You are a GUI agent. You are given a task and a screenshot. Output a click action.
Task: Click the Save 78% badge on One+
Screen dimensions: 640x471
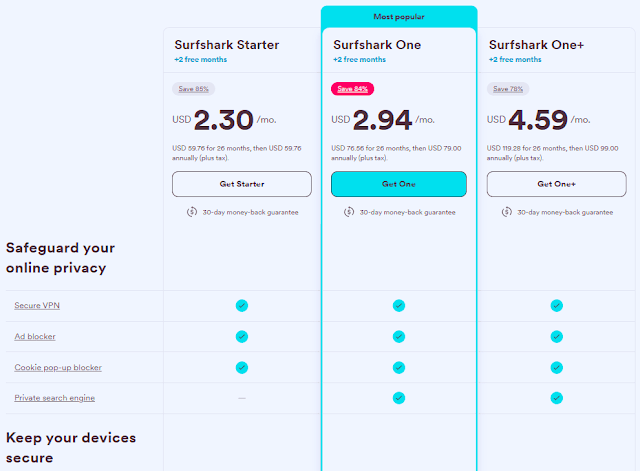click(x=508, y=89)
